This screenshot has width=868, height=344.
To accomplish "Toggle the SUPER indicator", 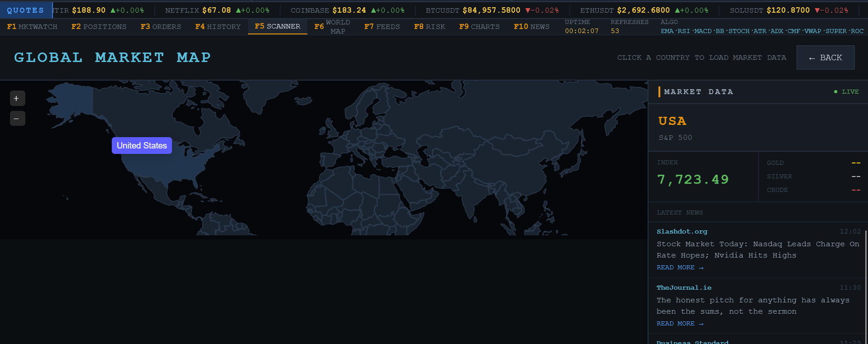I will [836, 31].
